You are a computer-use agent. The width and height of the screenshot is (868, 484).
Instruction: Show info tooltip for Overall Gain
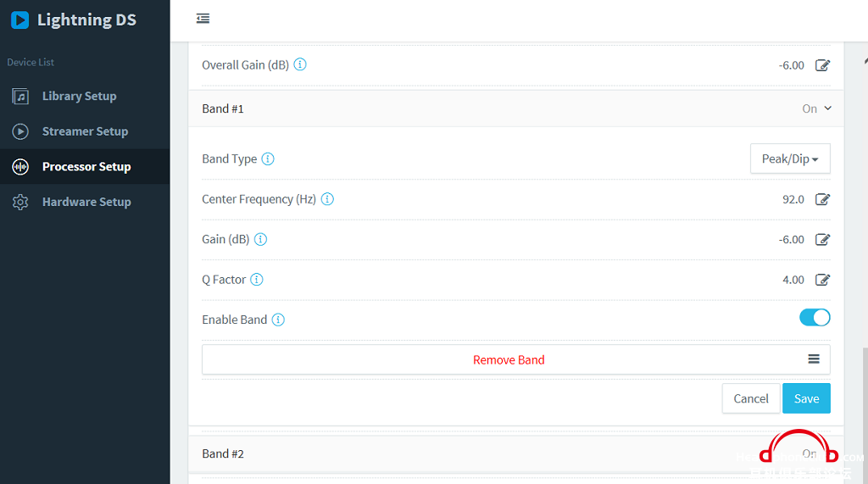pyautogui.click(x=300, y=64)
